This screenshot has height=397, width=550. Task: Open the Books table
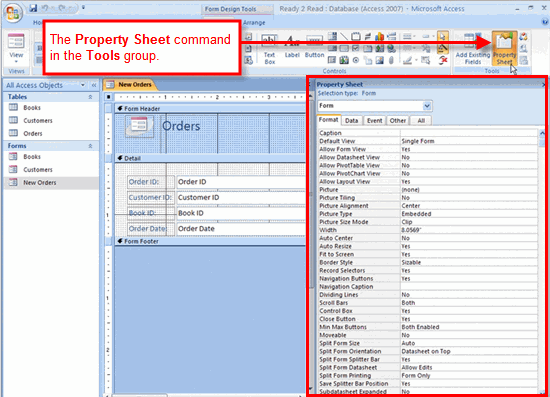click(32, 108)
